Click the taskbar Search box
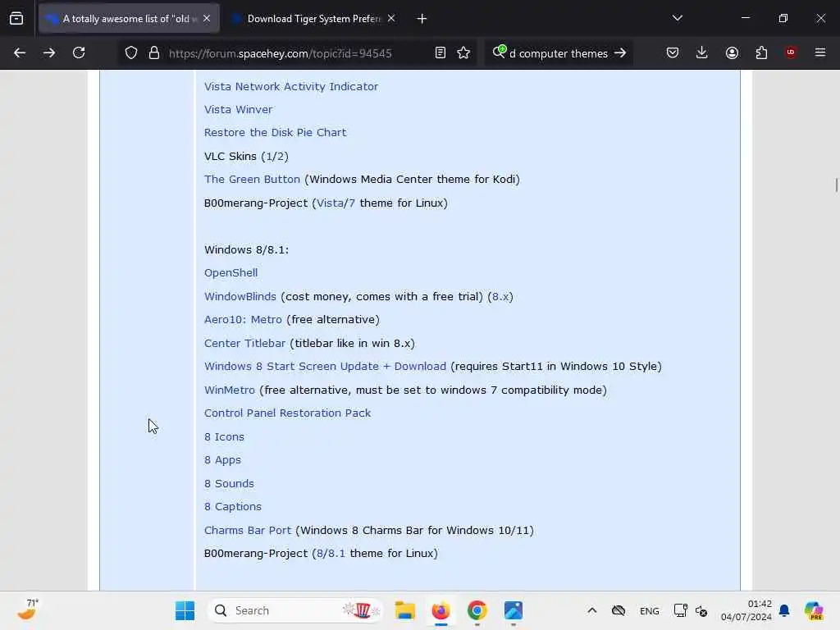Image resolution: width=840 pixels, height=630 pixels. [x=295, y=610]
